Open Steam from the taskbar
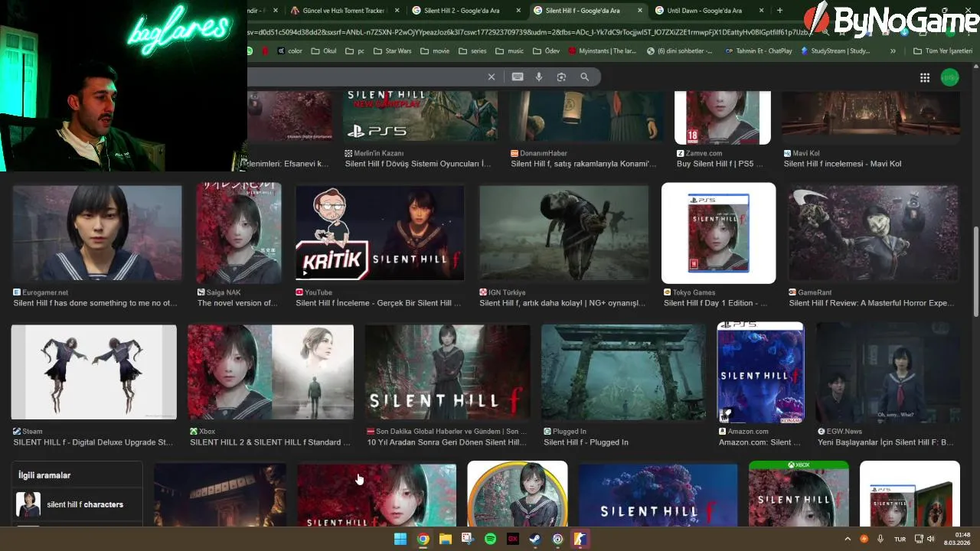Viewport: 980px width, 551px height. [535, 539]
